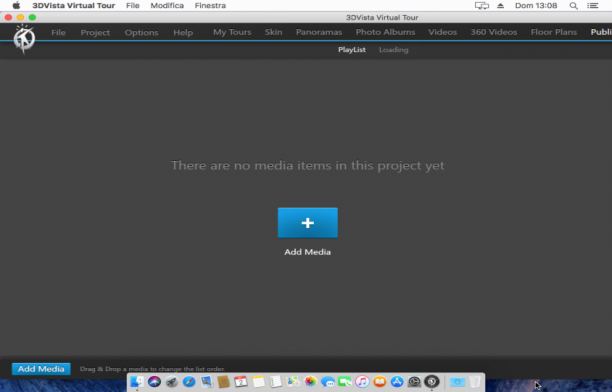Image resolution: width=612 pixels, height=392 pixels.
Task: Open iTunes from the dock
Action: (x=362, y=381)
